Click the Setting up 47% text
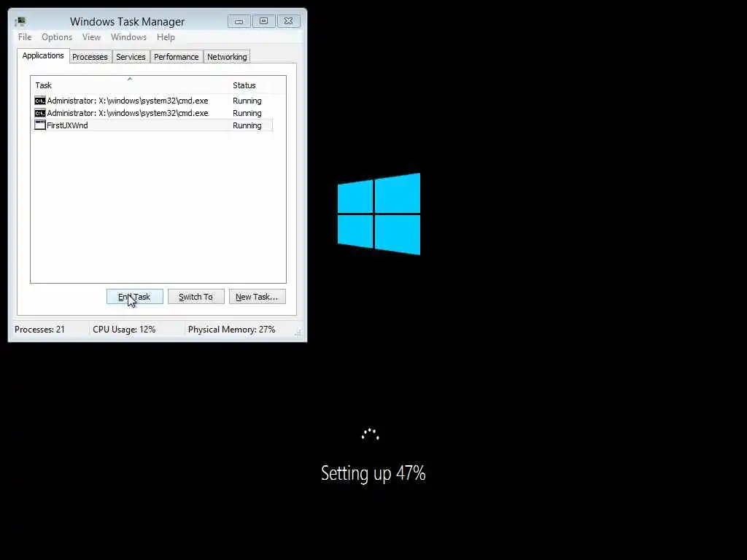 (x=373, y=473)
